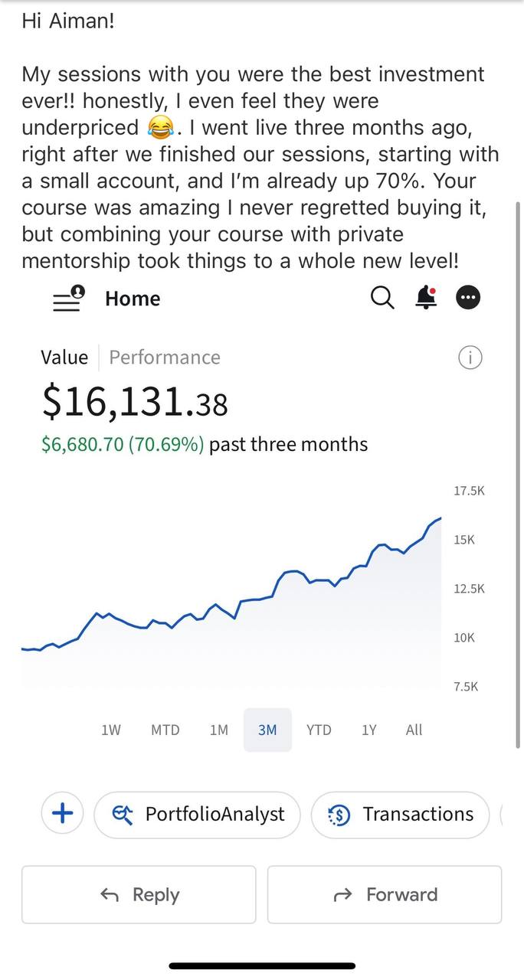Tap the blue plus add button
The height and width of the screenshot is (980, 524).
tap(62, 814)
